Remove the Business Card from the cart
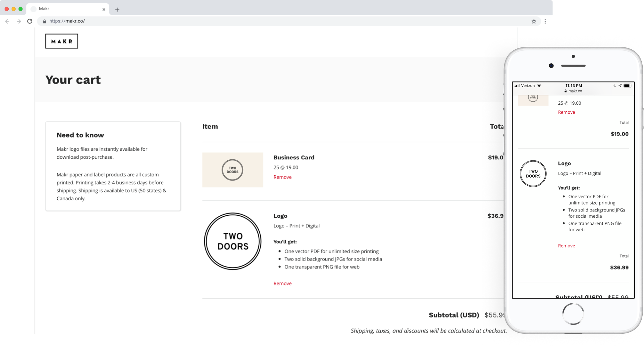 click(282, 177)
